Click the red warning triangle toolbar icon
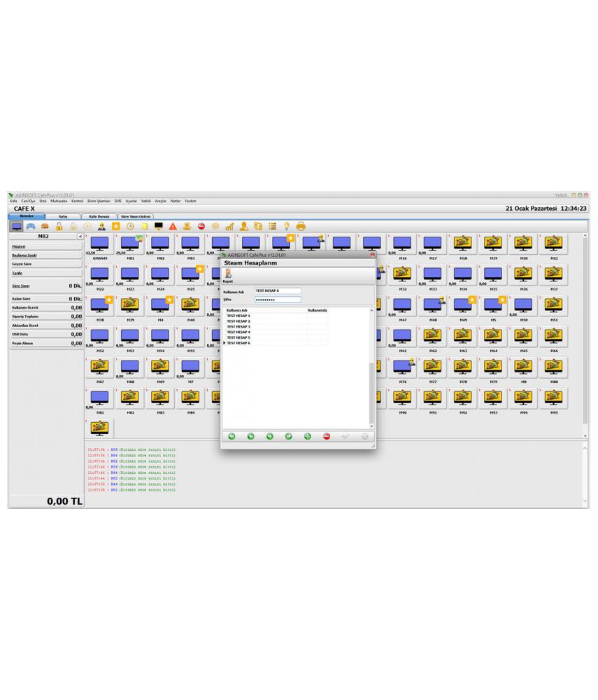Screen dimensions: 598x700 173,226
